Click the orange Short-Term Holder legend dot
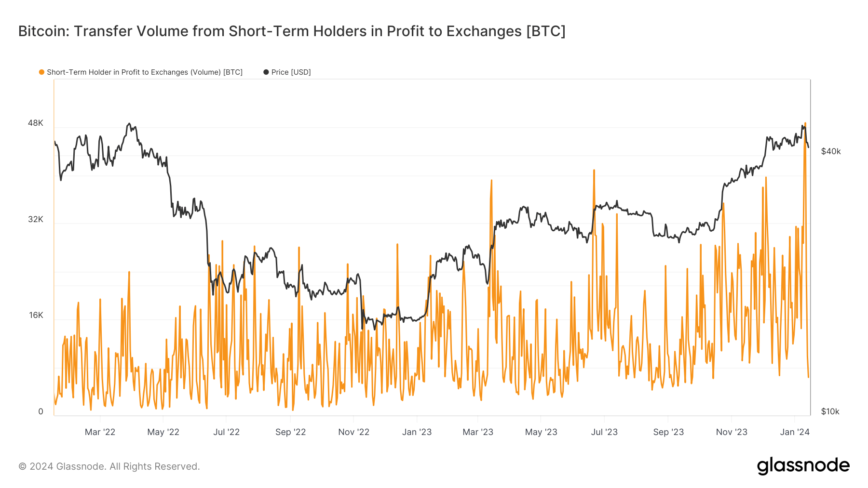The height and width of the screenshot is (488, 868). [41, 72]
